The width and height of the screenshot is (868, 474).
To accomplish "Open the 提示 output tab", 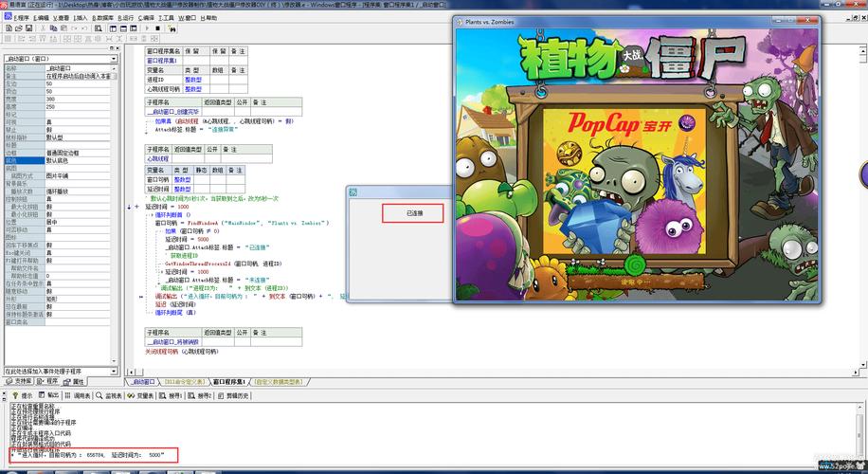I will [24, 396].
